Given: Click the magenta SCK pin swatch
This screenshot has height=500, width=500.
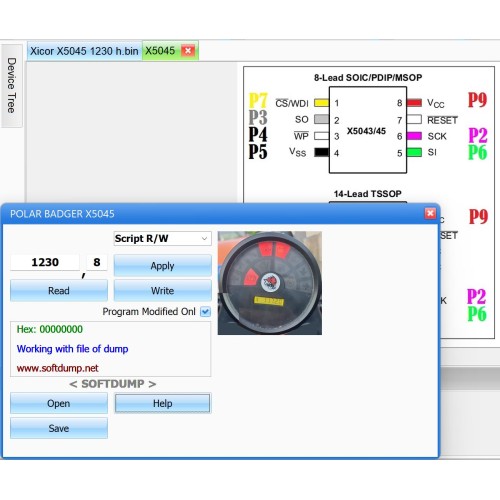Looking at the screenshot, I should coord(414,136).
